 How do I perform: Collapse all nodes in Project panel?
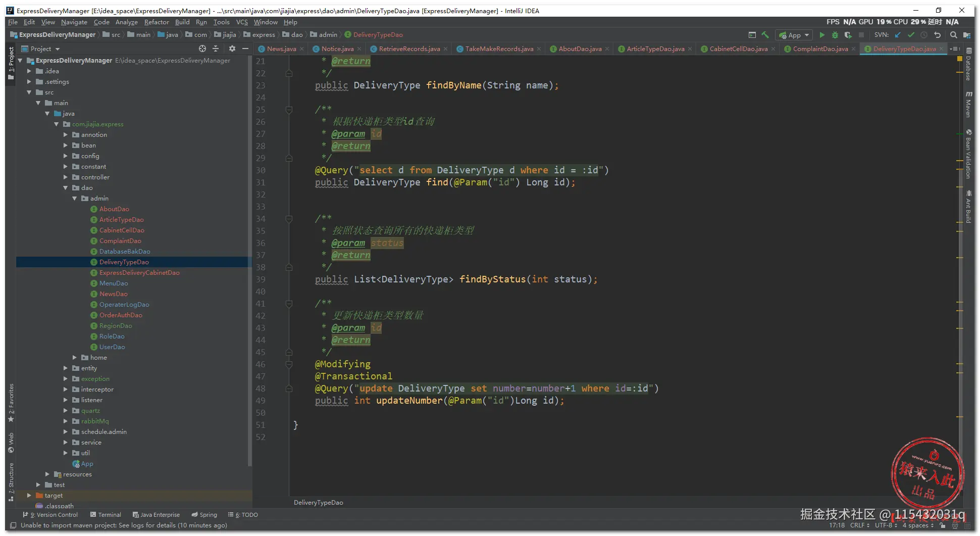pyautogui.click(x=216, y=48)
